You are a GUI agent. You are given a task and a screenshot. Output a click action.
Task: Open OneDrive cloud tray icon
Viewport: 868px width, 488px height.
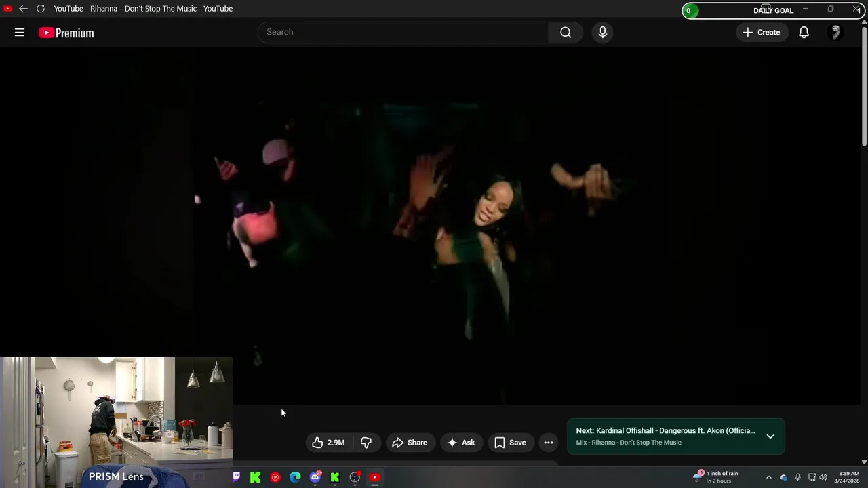(783, 477)
